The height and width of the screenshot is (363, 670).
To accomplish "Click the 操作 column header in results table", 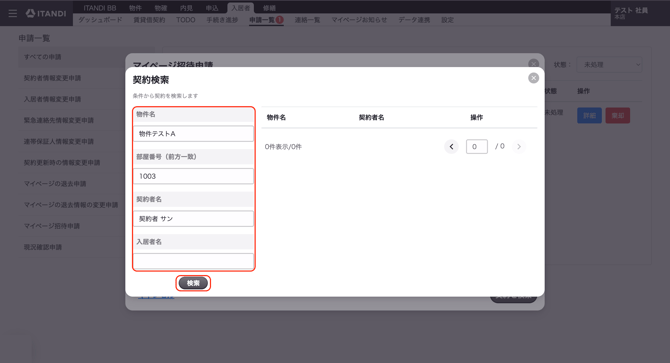I will click(x=476, y=117).
